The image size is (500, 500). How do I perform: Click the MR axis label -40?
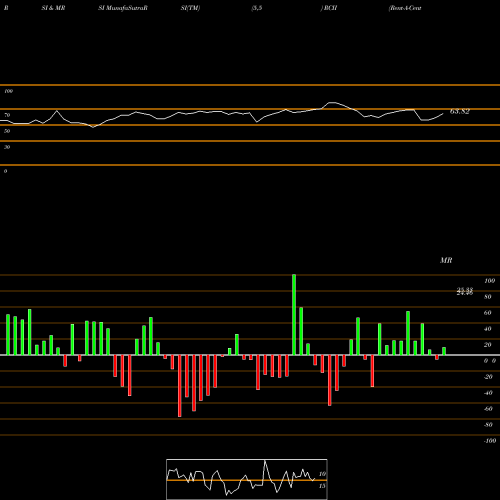point(488,393)
